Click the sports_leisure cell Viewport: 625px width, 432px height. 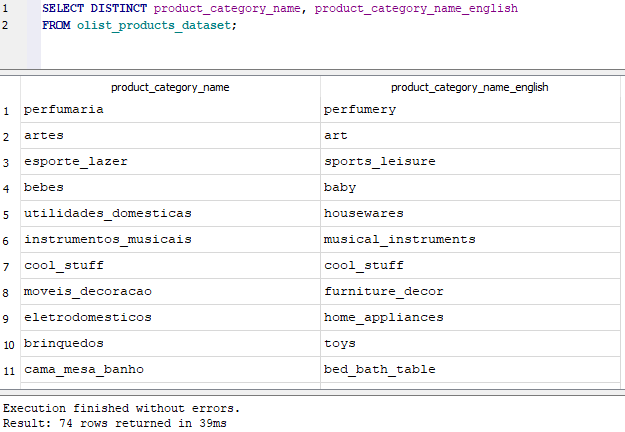pyautogui.click(x=470, y=162)
